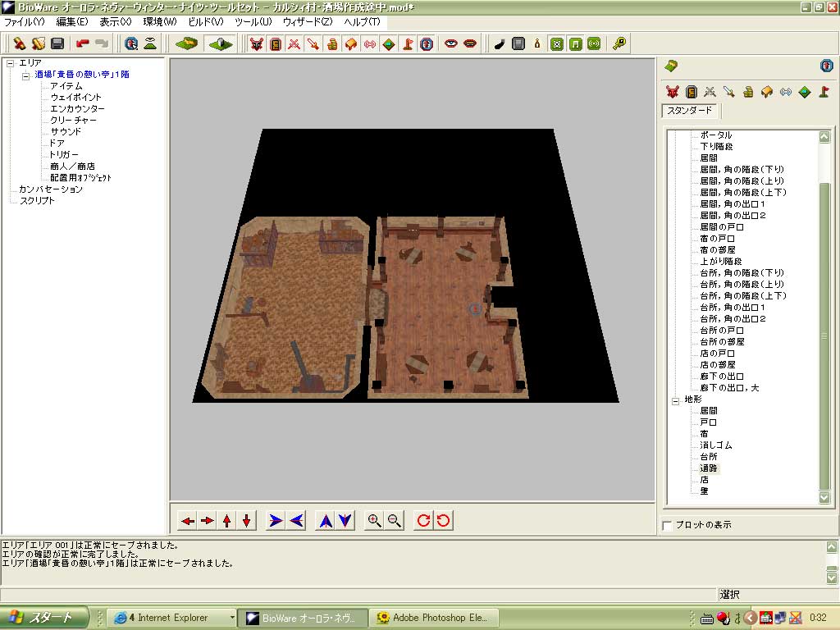Toggle trigger diamond display in main toolbar
The width and height of the screenshot is (840, 630).
pos(389,44)
